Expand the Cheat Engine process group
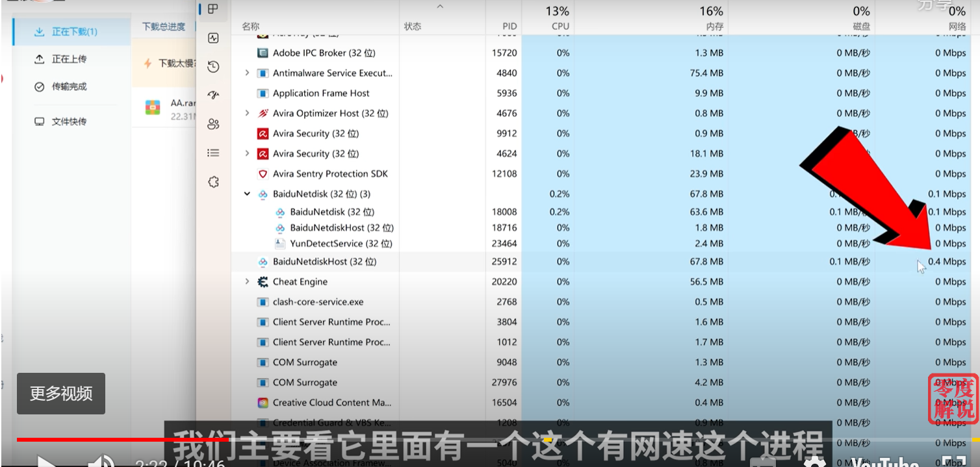This screenshot has width=980, height=467. tap(247, 282)
